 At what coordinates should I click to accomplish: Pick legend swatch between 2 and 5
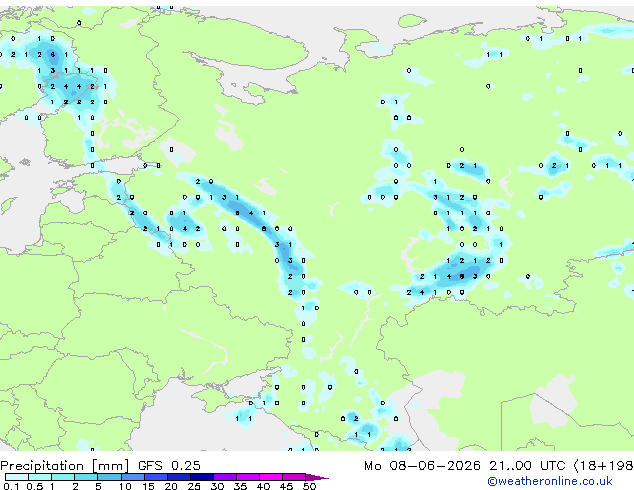coord(86,477)
